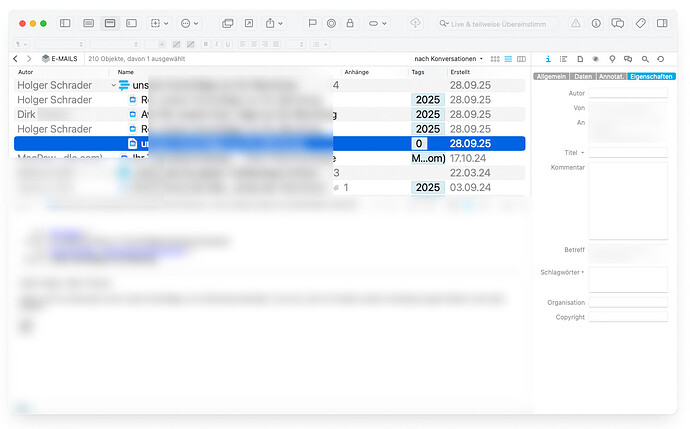This screenshot has width=690, height=429.
Task: Open the search inspector magnifier icon
Action: pos(645,59)
